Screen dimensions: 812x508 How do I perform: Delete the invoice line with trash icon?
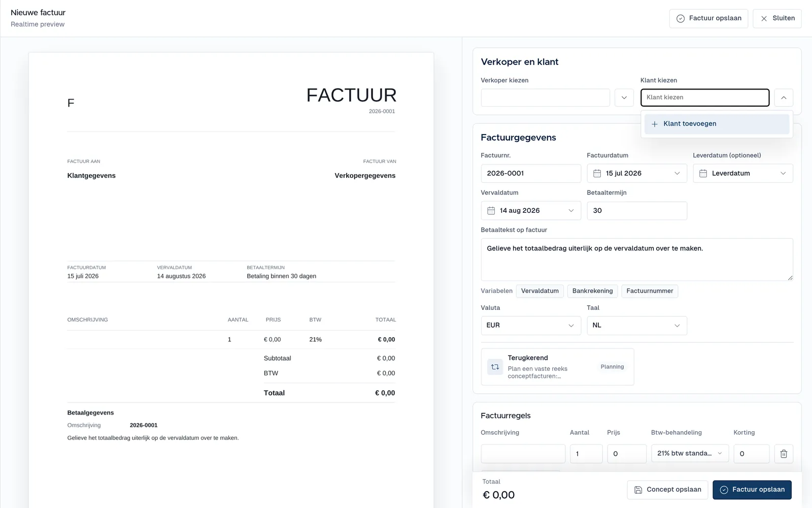tap(784, 454)
